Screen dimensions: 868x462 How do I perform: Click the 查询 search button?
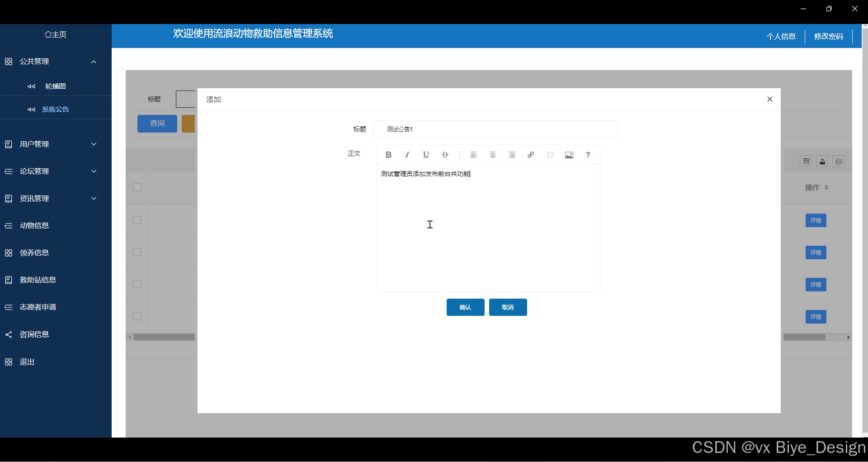[157, 124]
